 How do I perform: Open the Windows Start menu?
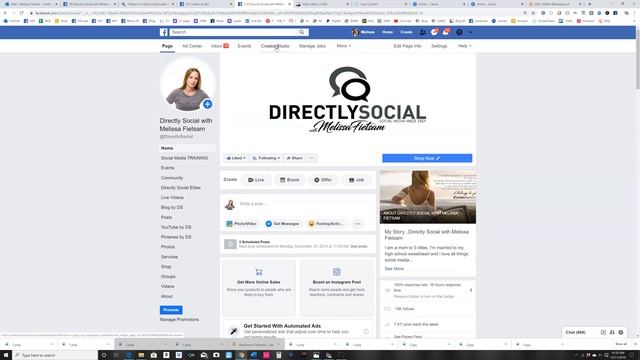[6, 355]
